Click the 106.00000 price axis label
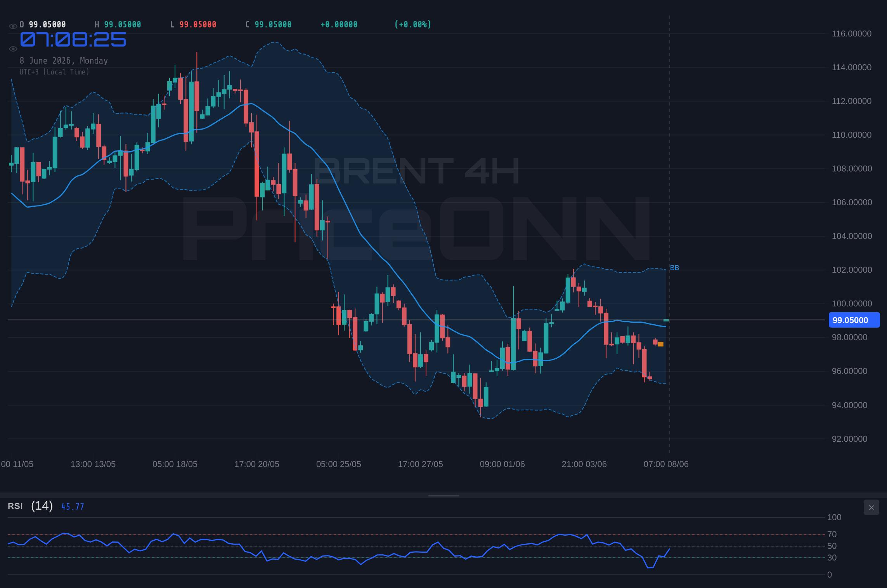Screen dimensions: 887x588 pyautogui.click(x=851, y=202)
